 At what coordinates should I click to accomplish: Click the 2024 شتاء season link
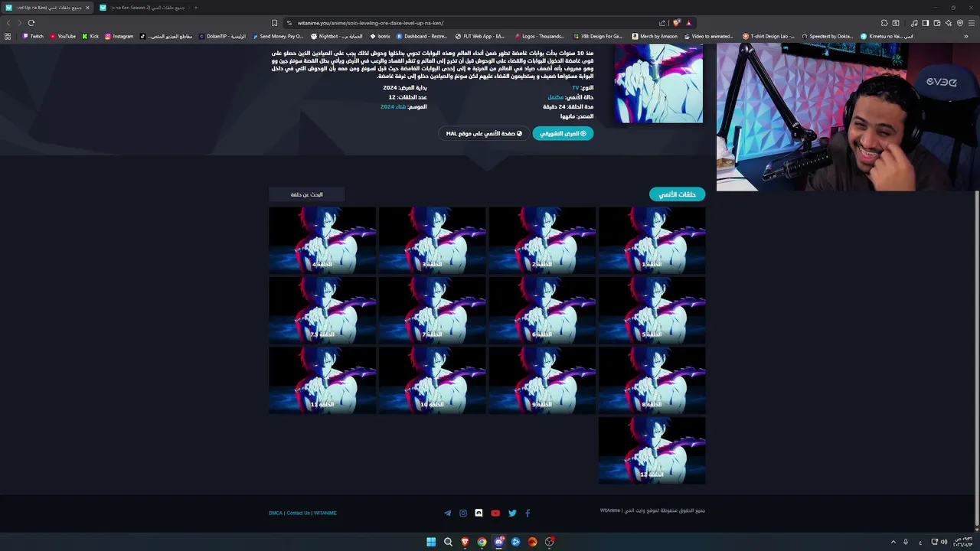tap(393, 106)
